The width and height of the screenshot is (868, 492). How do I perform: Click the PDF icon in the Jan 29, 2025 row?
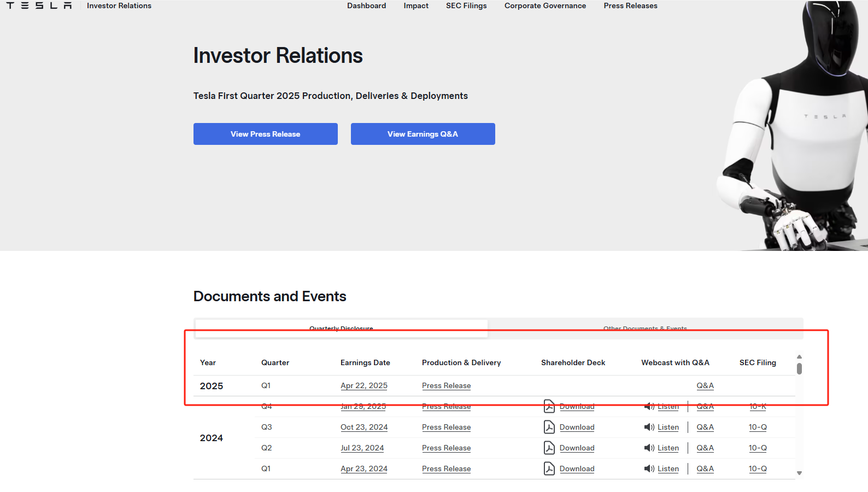[549, 406]
